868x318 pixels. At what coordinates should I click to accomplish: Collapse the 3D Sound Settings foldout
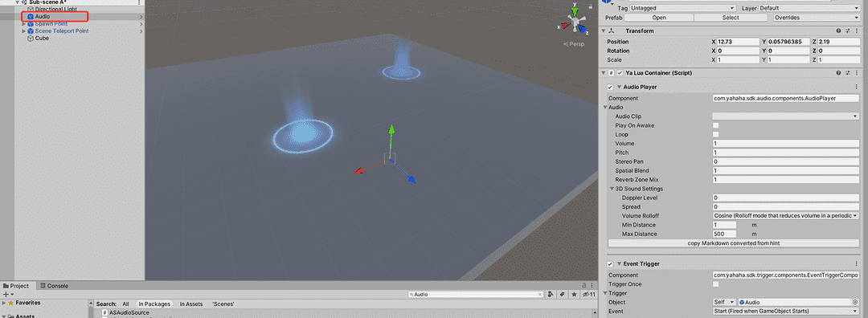[x=612, y=189]
